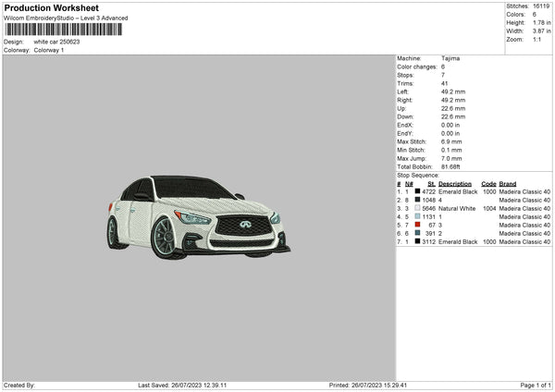The height and width of the screenshot is (392, 555).
Task: Click the Colorway 1 value
Action: [x=50, y=50]
